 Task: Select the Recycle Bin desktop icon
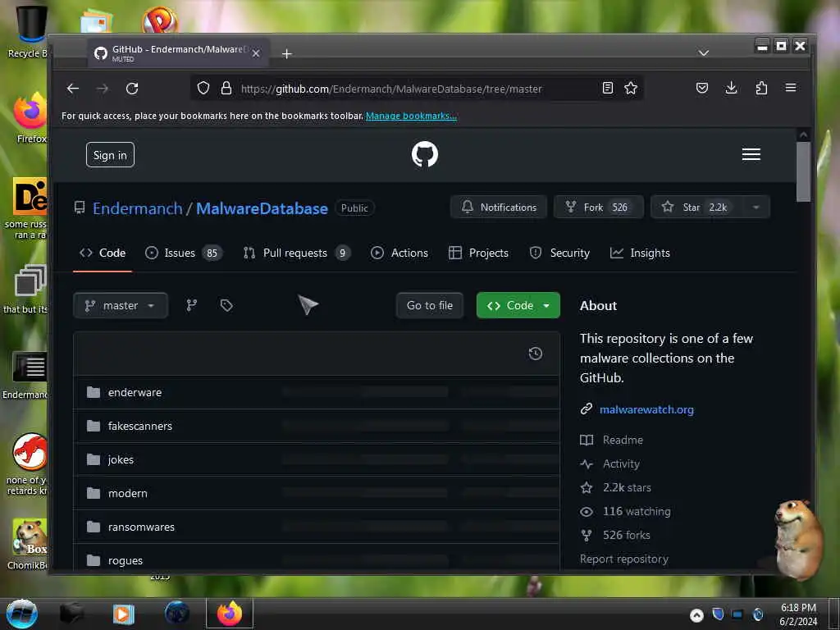(x=27, y=32)
